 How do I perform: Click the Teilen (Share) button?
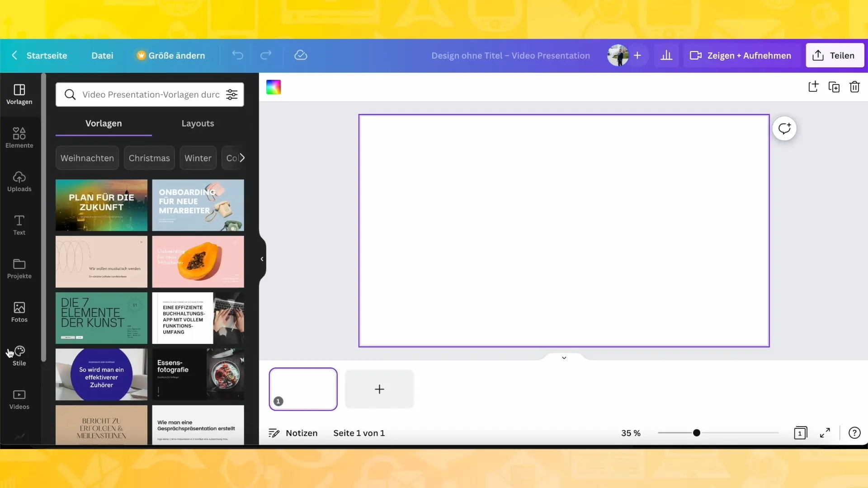[835, 56]
